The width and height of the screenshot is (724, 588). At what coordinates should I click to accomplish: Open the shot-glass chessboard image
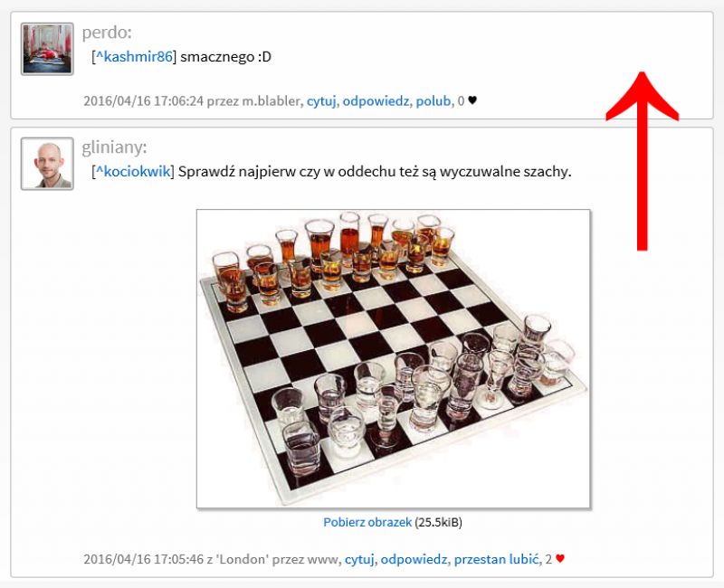(x=394, y=358)
